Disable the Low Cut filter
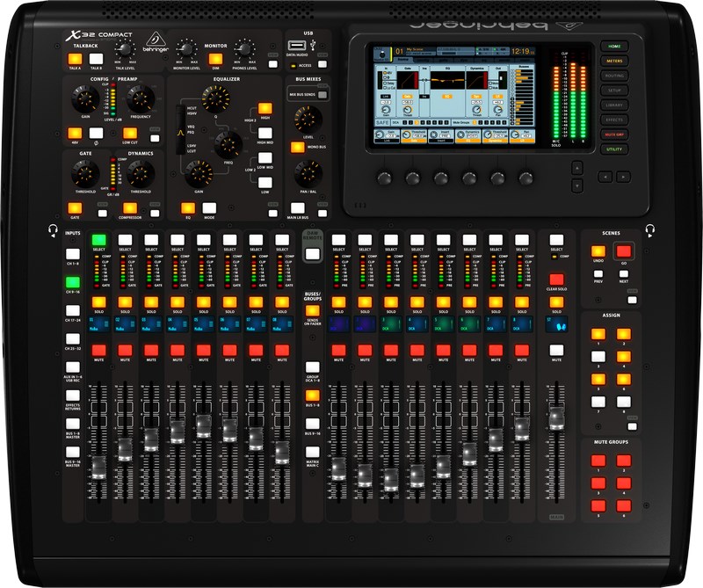 [x=129, y=133]
